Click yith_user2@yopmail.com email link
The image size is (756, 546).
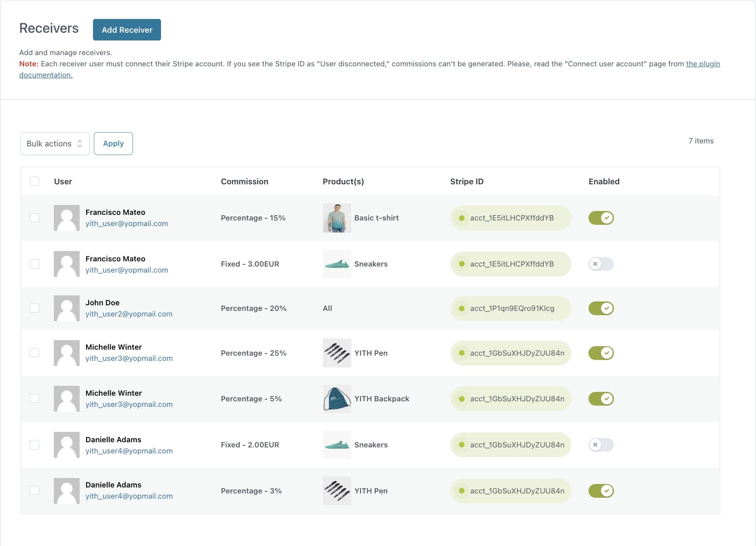tap(129, 314)
